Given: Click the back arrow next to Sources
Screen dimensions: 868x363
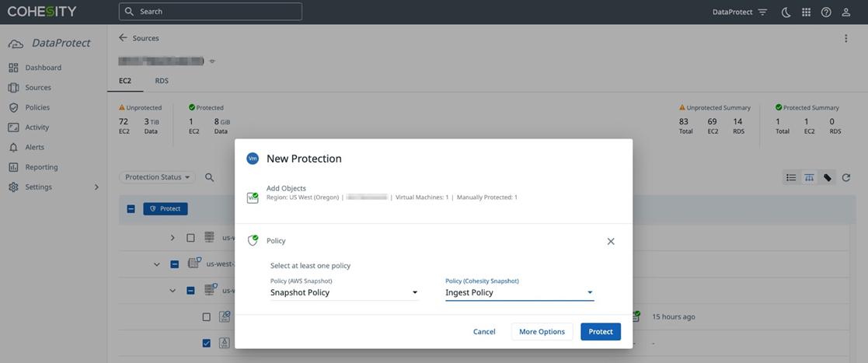Looking at the screenshot, I should pyautogui.click(x=123, y=38).
